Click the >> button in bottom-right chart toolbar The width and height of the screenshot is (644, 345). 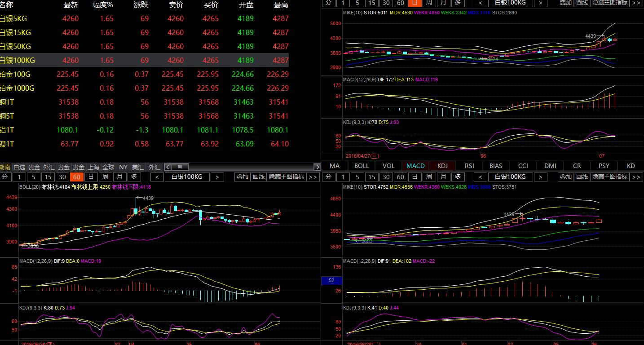pos(636,177)
